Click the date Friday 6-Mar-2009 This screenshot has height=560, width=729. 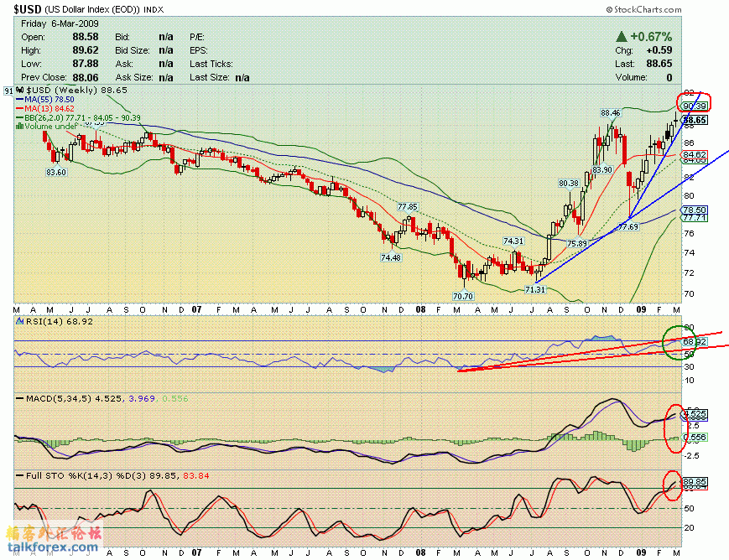pyautogui.click(x=60, y=23)
